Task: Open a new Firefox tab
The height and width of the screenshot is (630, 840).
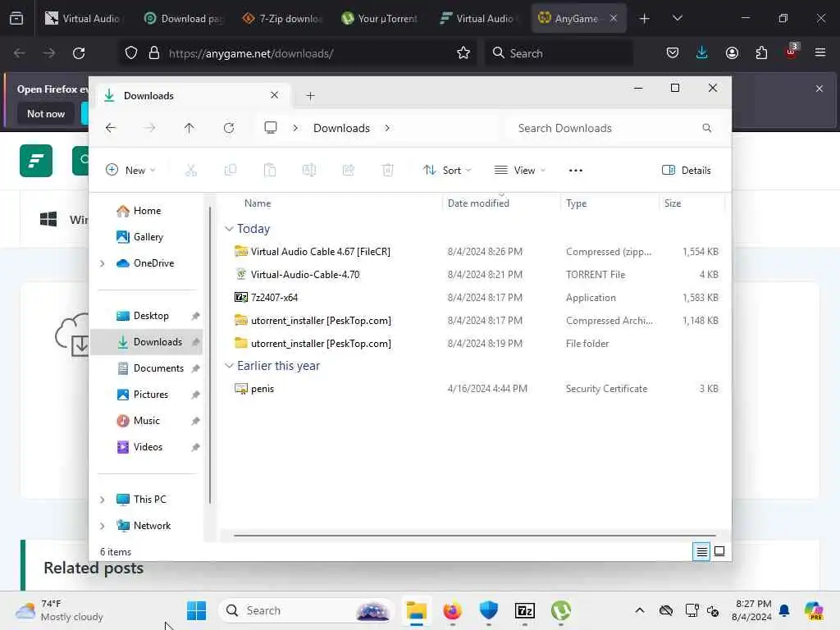Action: (645, 19)
